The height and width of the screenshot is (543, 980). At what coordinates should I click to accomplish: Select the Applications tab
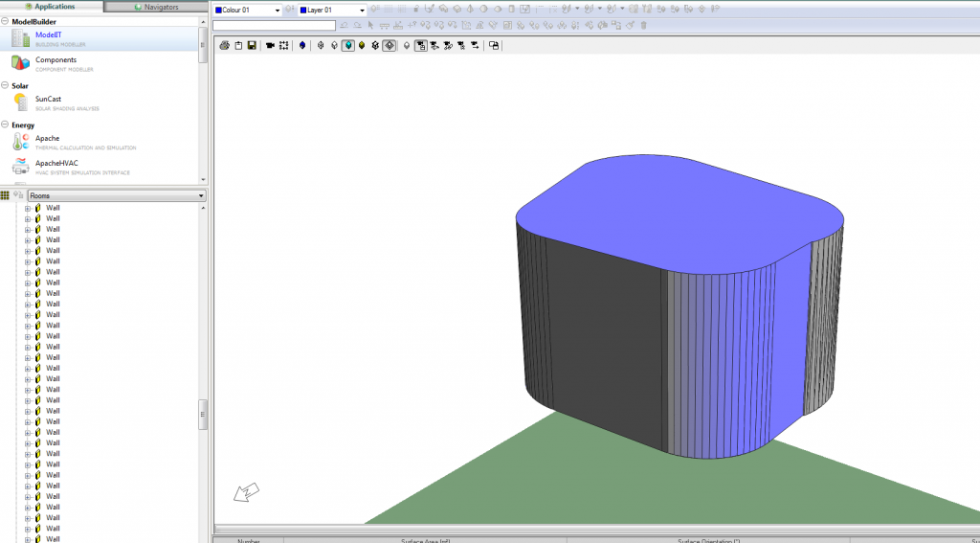tap(55, 7)
